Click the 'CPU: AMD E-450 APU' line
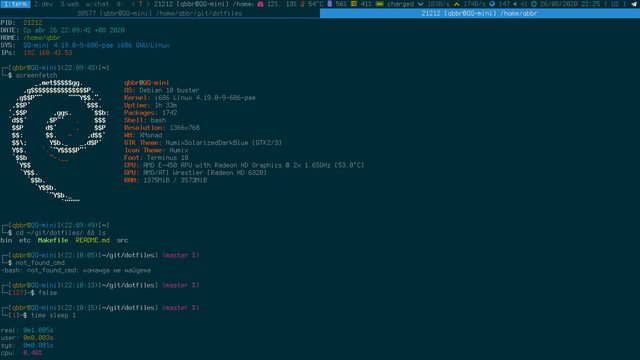 [244, 165]
